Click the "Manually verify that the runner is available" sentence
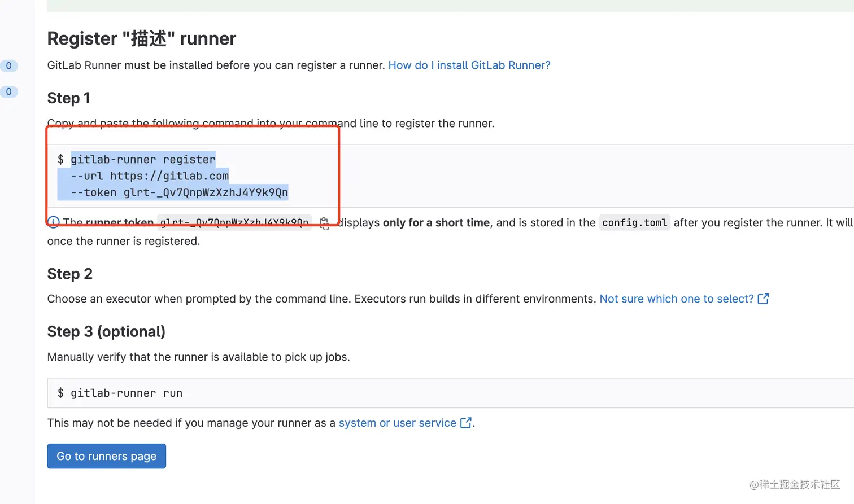854x504 pixels. click(x=198, y=357)
